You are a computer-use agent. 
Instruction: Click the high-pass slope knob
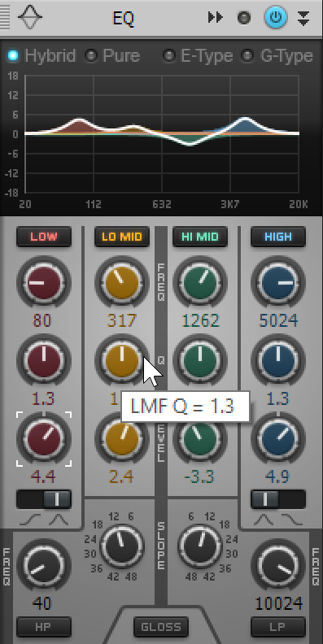pyautogui.click(x=122, y=546)
